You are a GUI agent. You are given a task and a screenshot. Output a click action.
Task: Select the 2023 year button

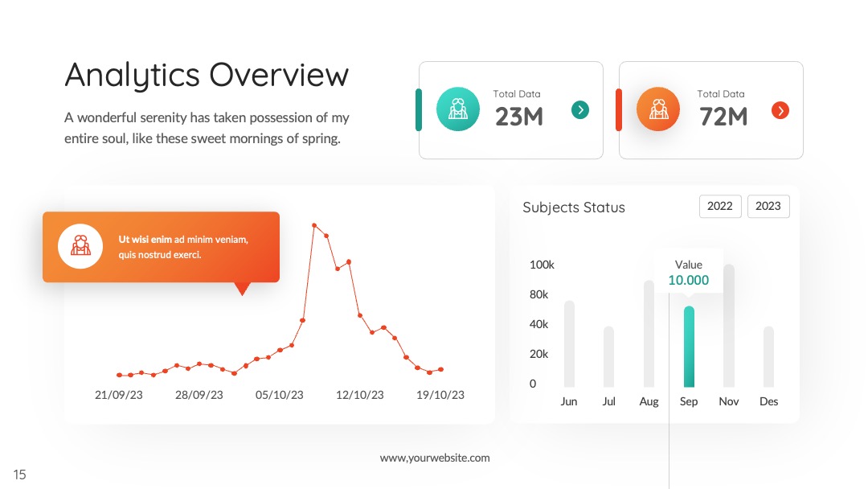768,206
